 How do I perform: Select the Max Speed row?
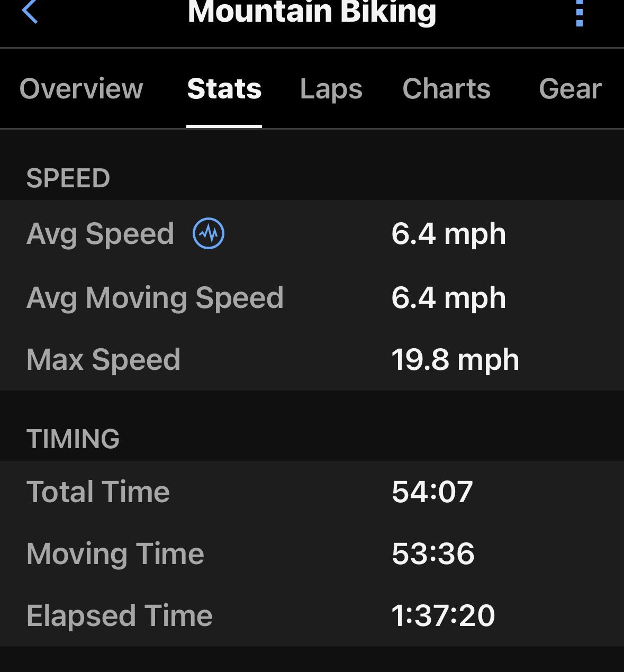pos(312,360)
